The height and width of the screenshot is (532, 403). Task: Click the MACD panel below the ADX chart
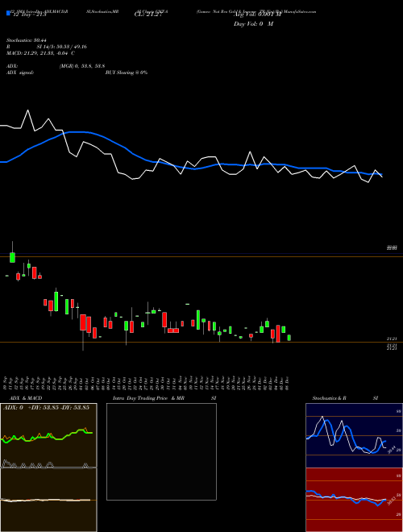tap(48, 500)
